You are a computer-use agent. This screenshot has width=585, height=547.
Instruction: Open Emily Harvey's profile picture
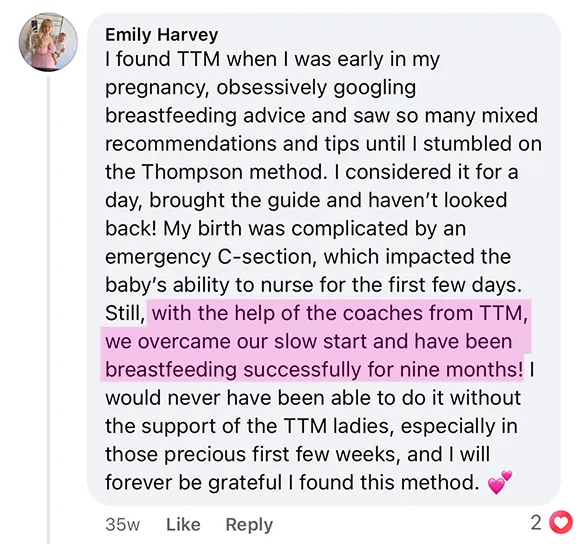49,42
